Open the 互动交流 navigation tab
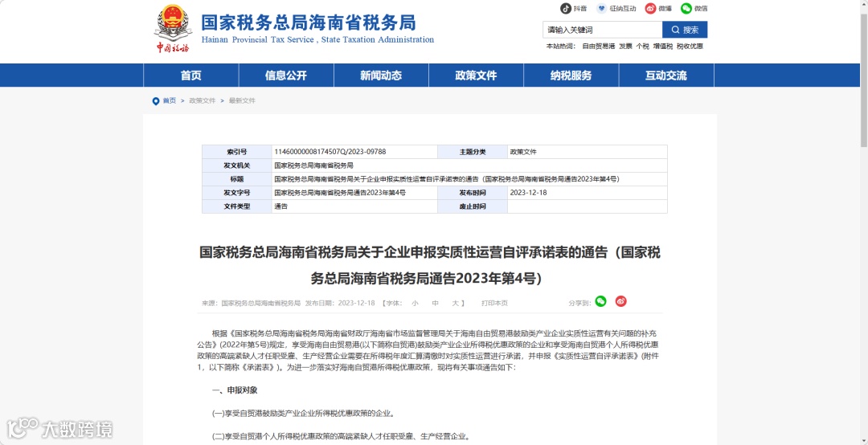This screenshot has height=445, width=868. (x=666, y=76)
